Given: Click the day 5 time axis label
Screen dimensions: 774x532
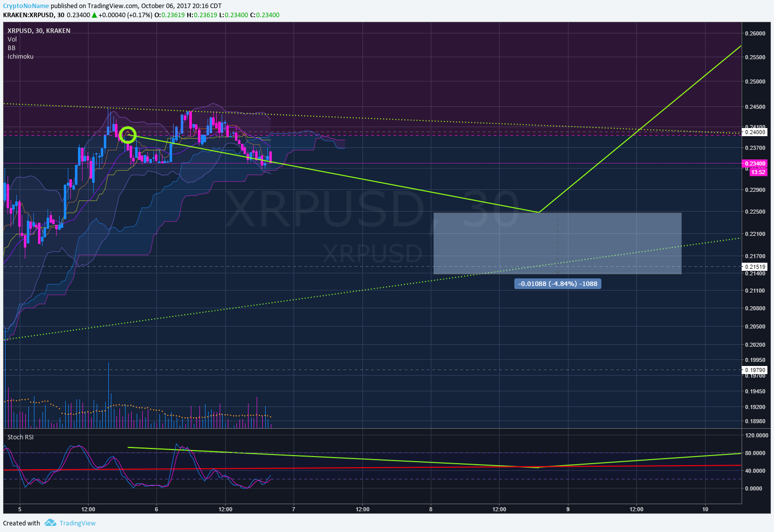Looking at the screenshot, I should pyautogui.click(x=20, y=510).
